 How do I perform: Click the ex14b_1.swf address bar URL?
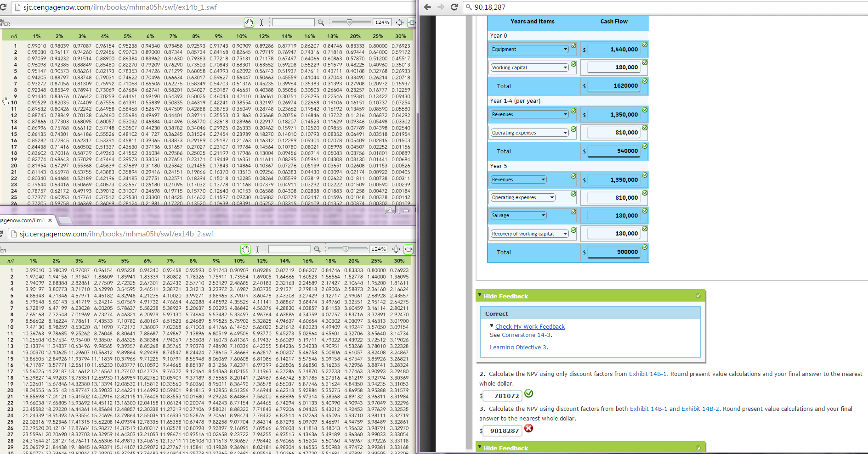point(120,7)
